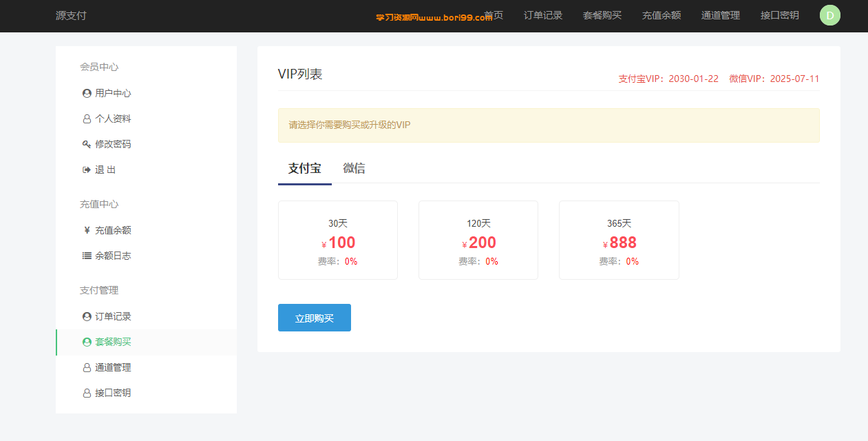
Task: Click the 立即购买 button
Action: (315, 318)
